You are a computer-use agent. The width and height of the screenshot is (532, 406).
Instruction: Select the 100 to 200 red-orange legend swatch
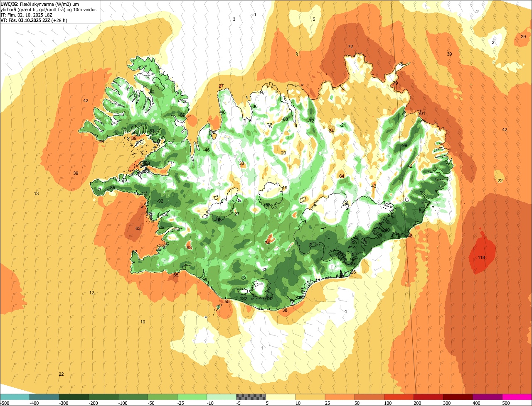click(399, 397)
